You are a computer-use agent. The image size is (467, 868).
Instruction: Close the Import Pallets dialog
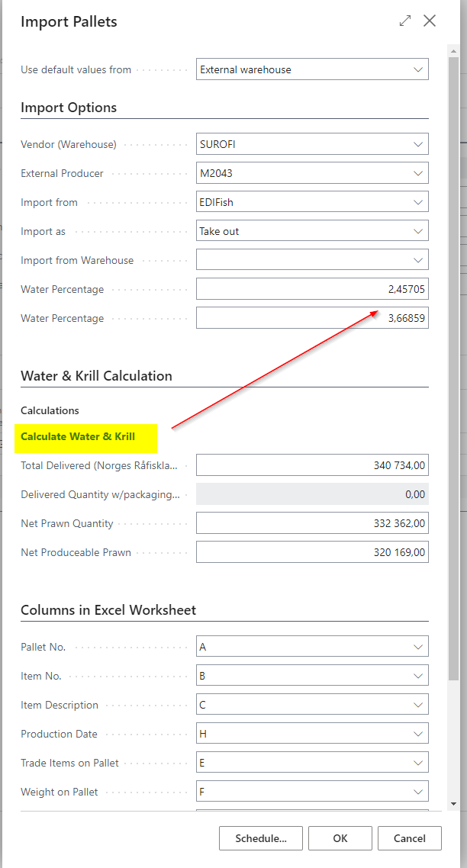point(430,21)
